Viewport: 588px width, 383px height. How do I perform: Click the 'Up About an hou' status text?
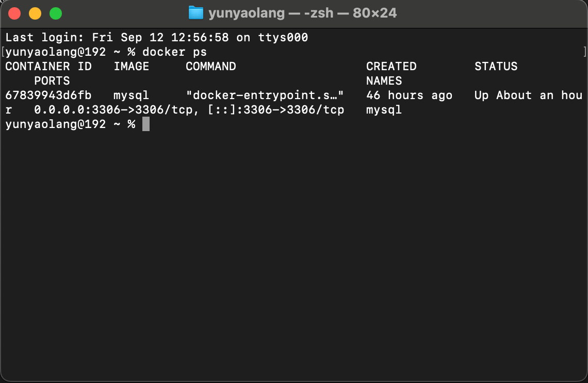pyautogui.click(x=528, y=95)
